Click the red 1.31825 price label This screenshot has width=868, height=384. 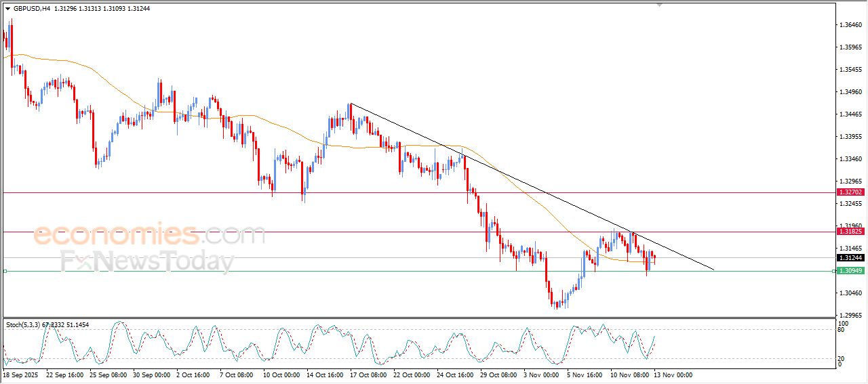(850, 232)
